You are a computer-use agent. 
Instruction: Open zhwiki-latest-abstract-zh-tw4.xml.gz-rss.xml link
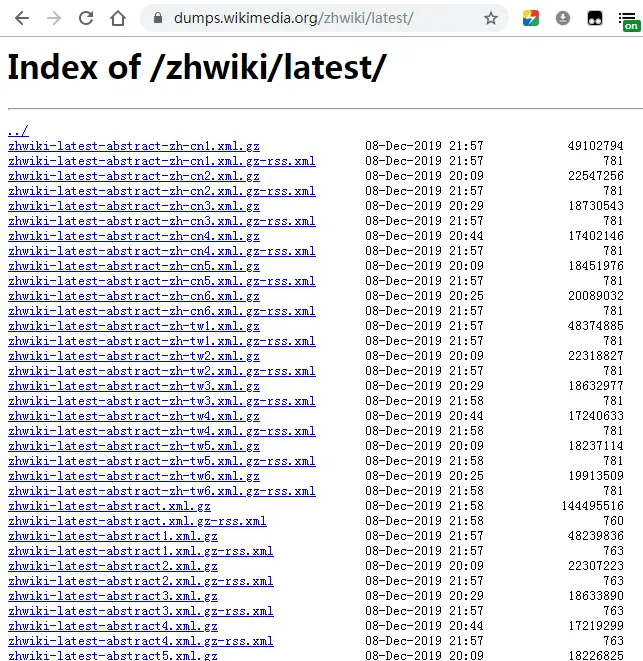(161, 431)
